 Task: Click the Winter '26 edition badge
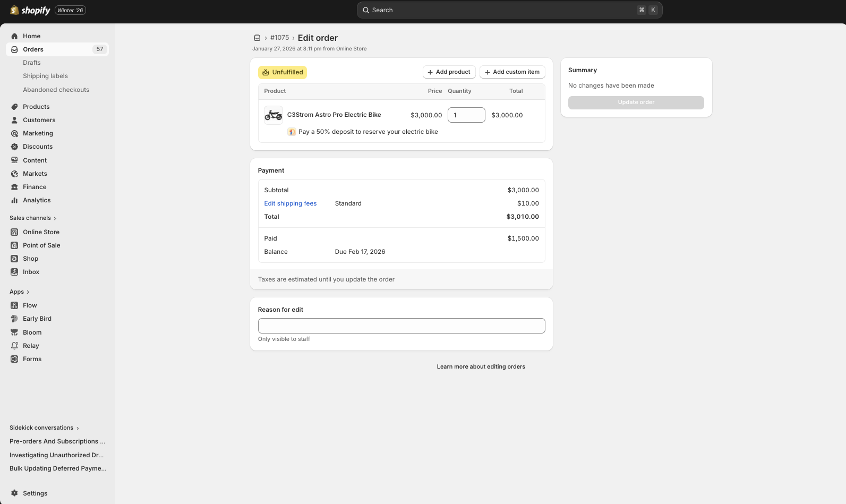pos(70,10)
